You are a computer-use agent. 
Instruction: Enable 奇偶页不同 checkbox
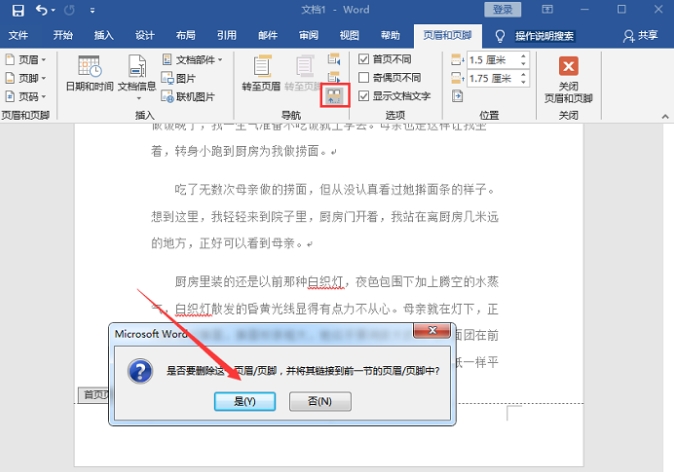[x=363, y=77]
